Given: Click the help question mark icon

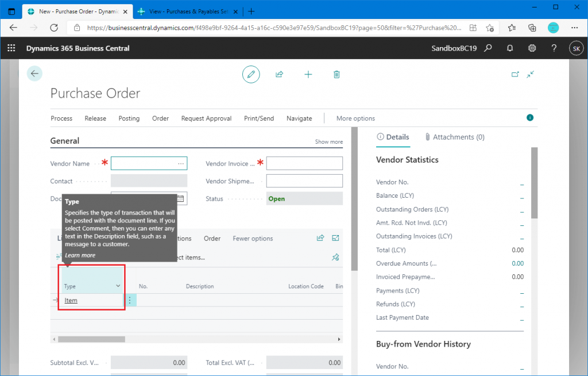Looking at the screenshot, I should pyautogui.click(x=554, y=48).
